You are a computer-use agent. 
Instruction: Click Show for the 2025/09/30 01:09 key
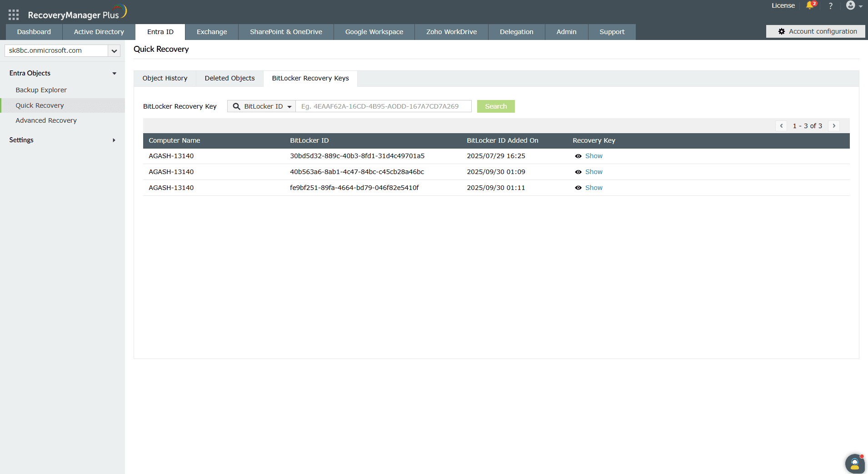pos(594,172)
